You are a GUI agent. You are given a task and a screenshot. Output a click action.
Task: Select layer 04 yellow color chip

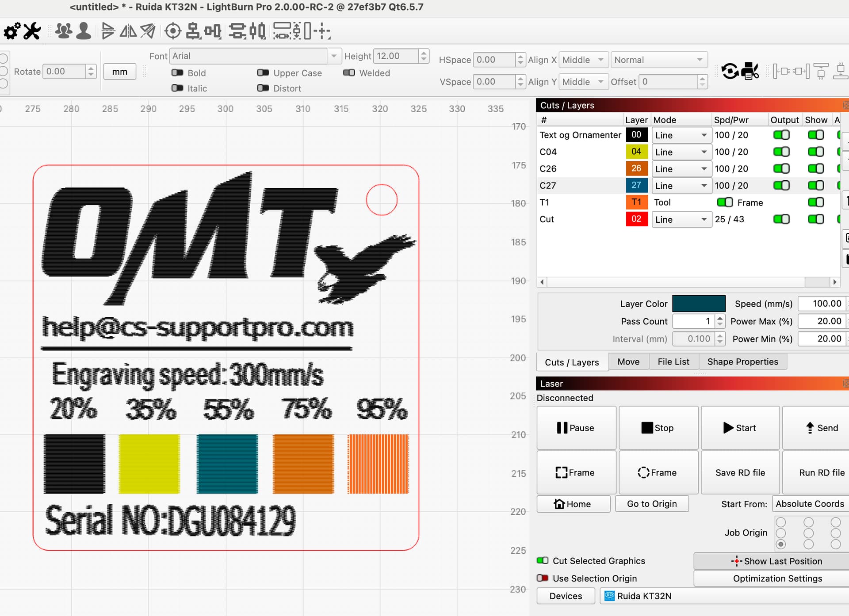636,152
